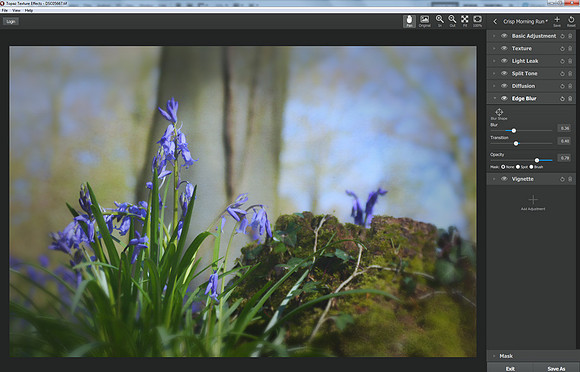Expand the Texture section
Image resolution: width=580 pixels, height=372 pixels.
[495, 48]
